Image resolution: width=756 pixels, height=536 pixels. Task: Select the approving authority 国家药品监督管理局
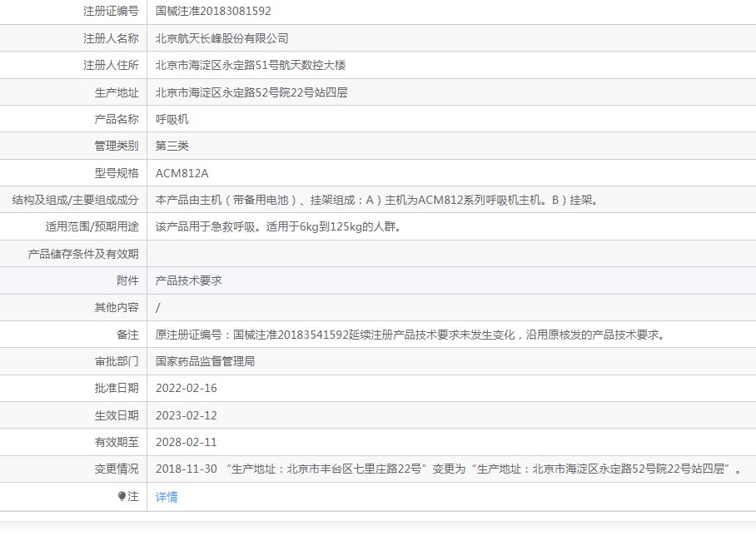coord(205,361)
